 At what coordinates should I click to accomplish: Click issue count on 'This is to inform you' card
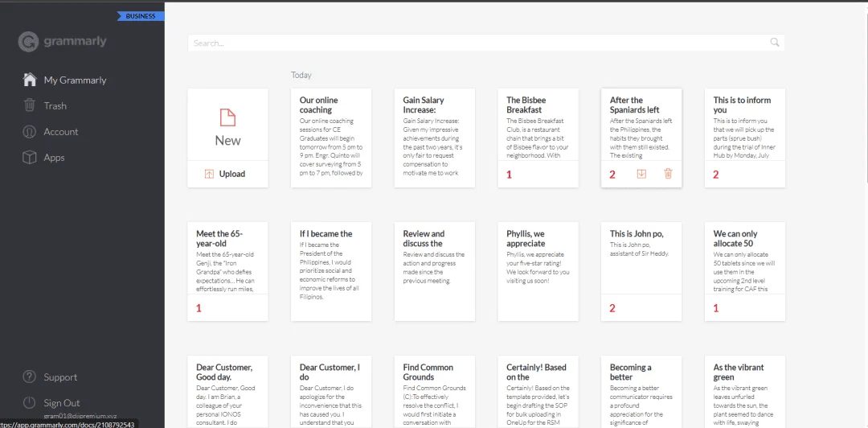click(716, 175)
